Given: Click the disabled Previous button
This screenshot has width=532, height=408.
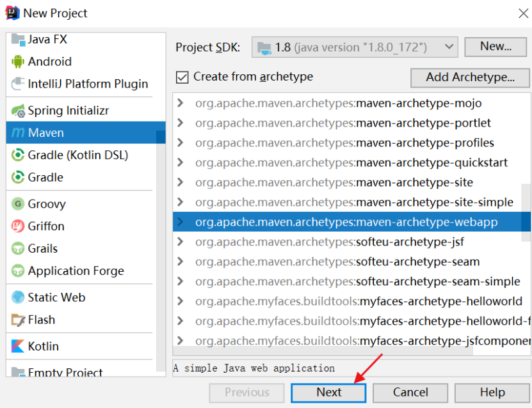Looking at the screenshot, I should click(x=246, y=393).
